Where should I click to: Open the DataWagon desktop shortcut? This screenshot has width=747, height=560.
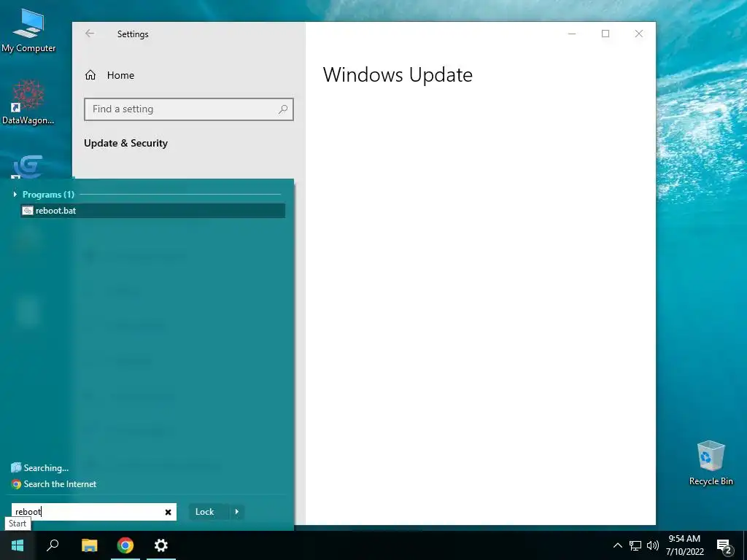click(x=28, y=102)
